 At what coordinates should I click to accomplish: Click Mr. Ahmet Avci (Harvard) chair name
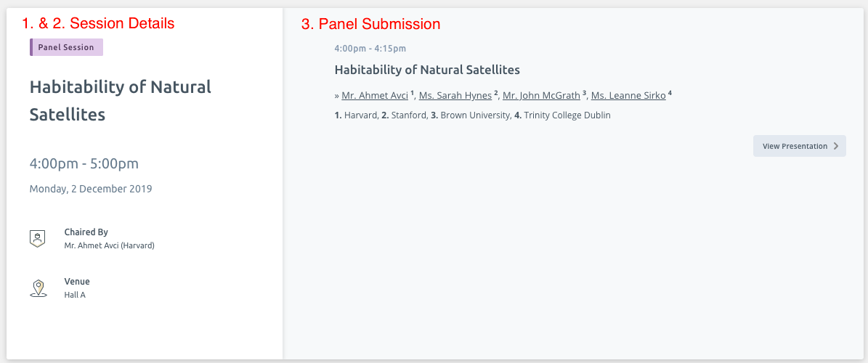coord(110,245)
